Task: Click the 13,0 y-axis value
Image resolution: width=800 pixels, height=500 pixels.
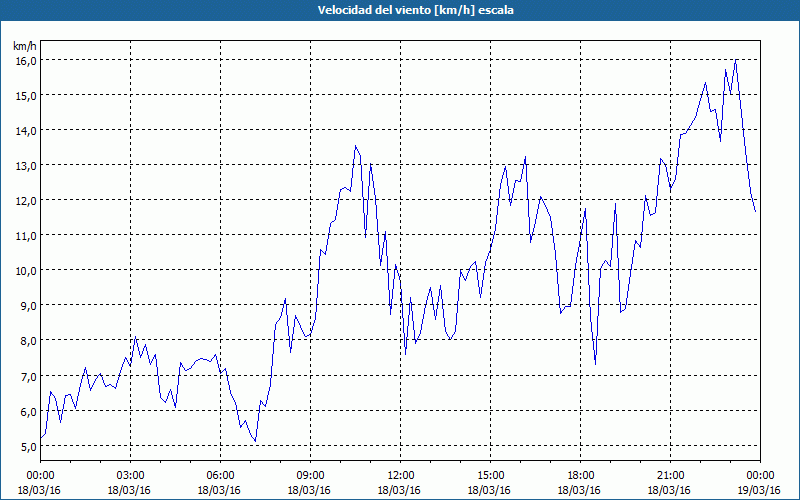Action: click(26, 166)
